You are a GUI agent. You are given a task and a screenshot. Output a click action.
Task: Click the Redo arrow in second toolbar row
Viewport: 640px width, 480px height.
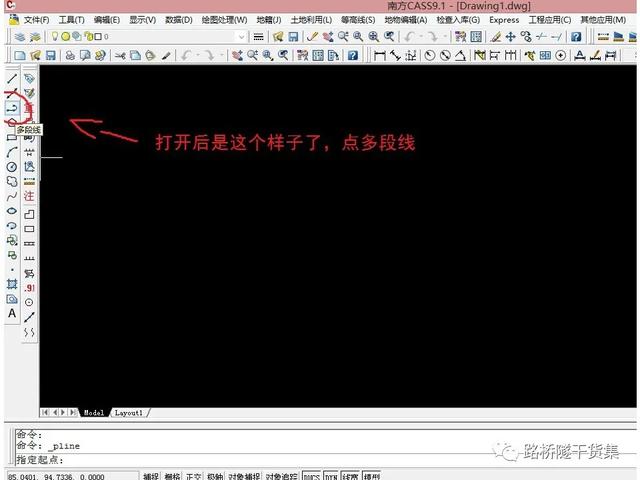coord(209,55)
